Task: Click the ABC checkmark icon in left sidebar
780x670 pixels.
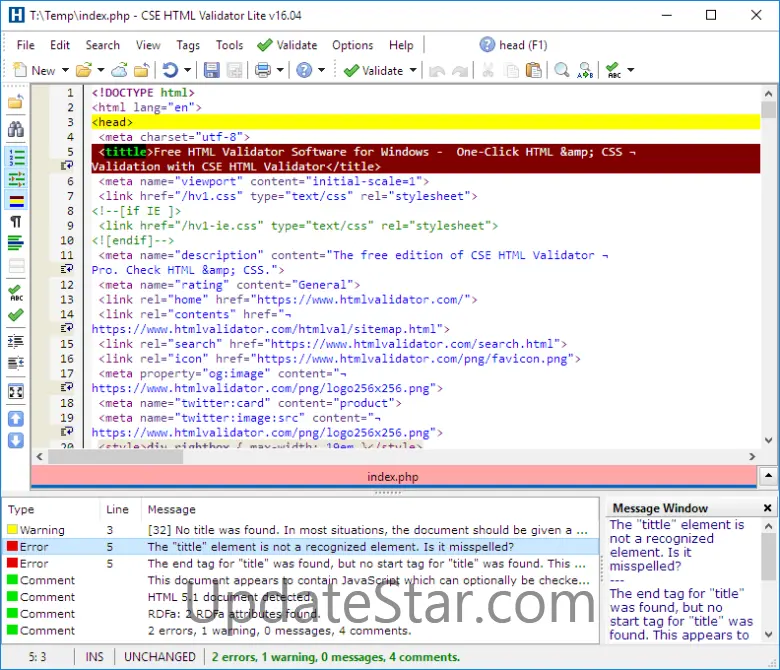Action: pos(16,293)
